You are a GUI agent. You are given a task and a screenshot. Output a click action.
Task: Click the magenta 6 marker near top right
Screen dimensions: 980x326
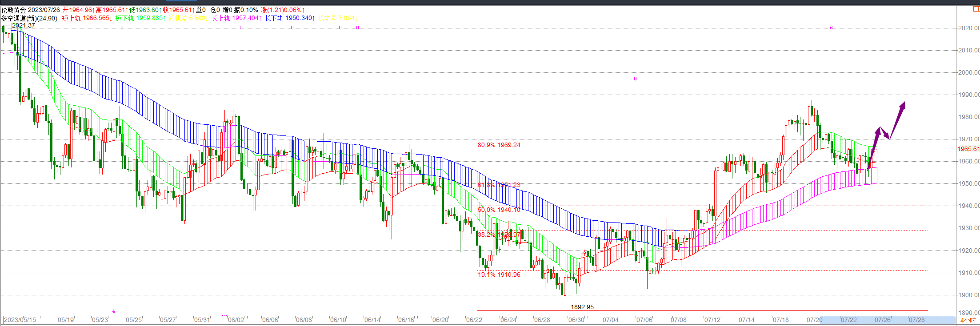tap(831, 28)
